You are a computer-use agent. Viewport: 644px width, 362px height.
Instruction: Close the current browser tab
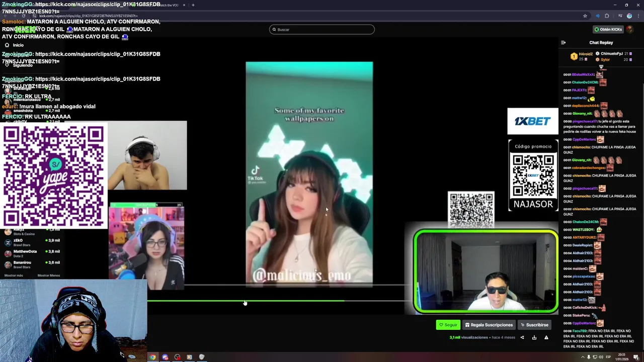point(184,5)
